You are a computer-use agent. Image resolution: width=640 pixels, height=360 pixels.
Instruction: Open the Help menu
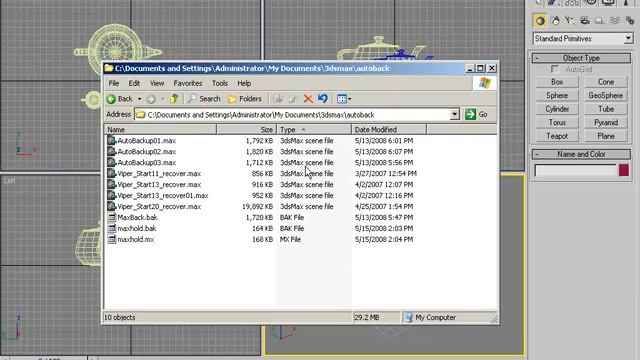(244, 83)
